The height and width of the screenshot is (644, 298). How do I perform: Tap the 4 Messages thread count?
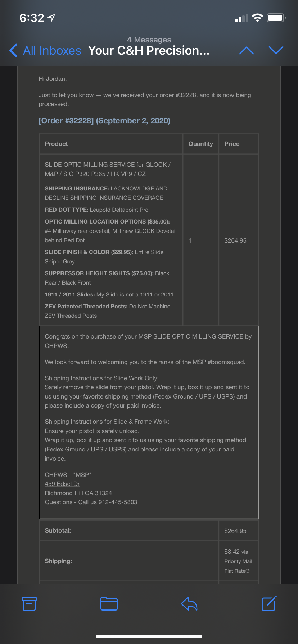point(149,40)
